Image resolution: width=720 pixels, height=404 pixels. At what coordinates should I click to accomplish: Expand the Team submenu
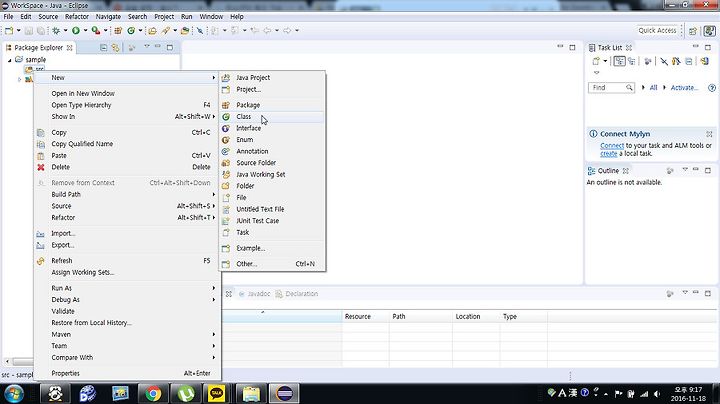(127, 346)
